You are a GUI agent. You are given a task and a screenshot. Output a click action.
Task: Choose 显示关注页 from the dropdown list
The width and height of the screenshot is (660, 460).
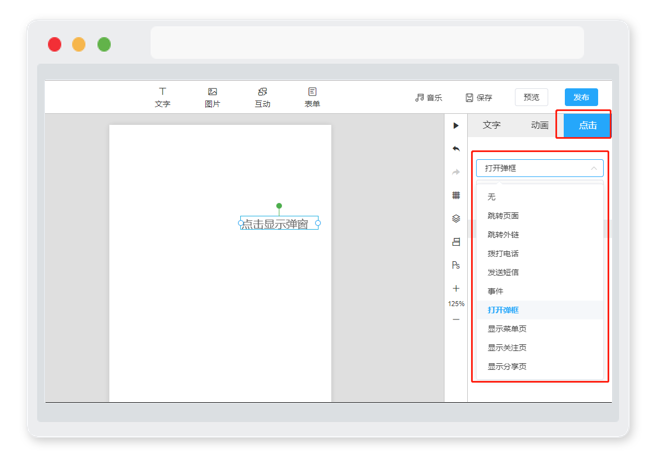[x=540, y=348]
